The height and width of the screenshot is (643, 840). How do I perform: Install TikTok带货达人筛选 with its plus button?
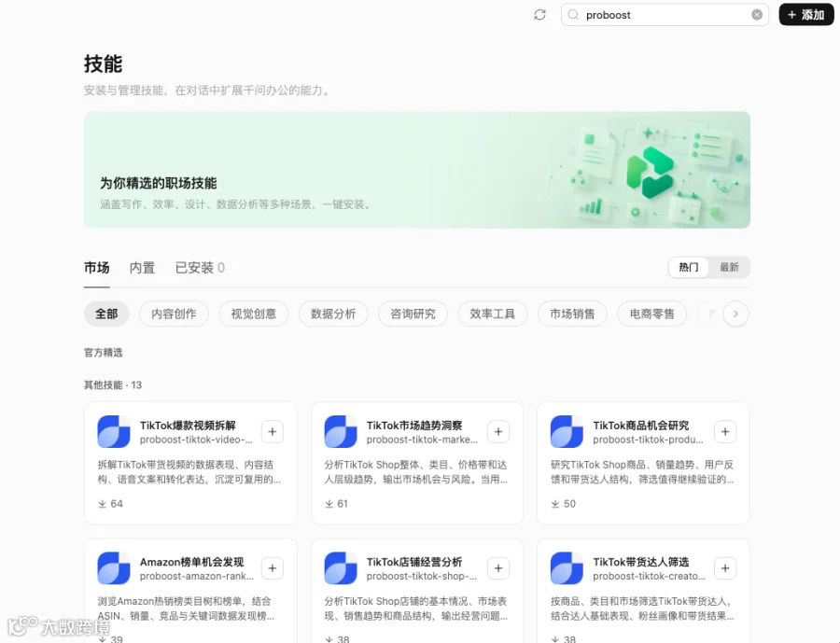pos(725,568)
